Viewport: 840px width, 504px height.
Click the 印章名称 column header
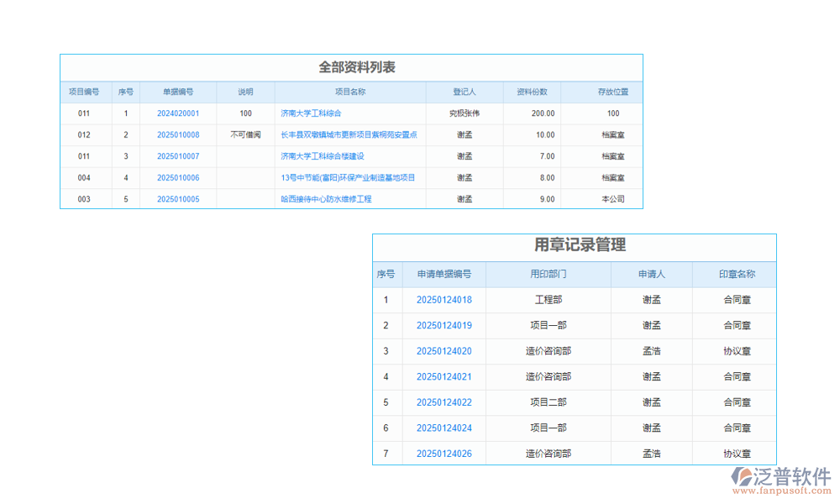click(735, 275)
